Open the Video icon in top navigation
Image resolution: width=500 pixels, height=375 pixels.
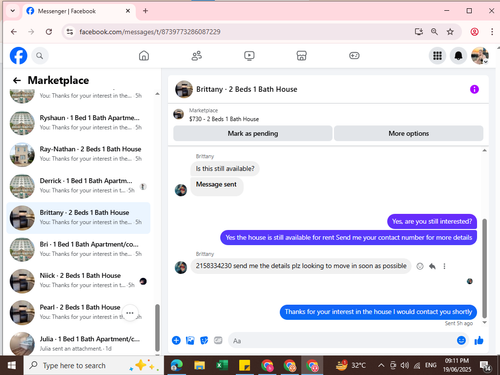click(249, 56)
